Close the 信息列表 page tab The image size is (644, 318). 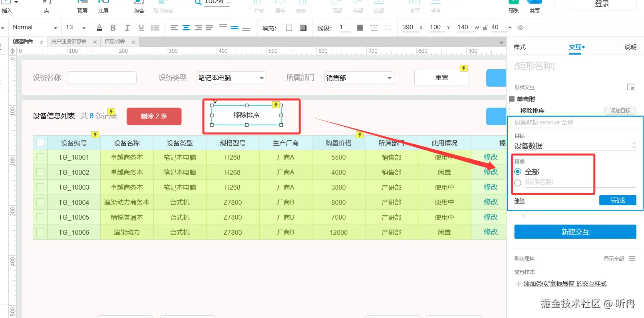(x=133, y=42)
